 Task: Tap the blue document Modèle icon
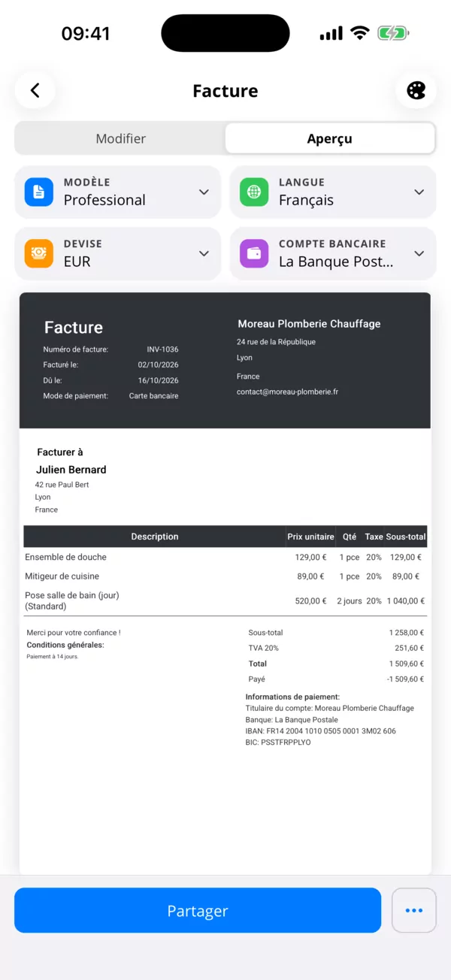pos(39,192)
